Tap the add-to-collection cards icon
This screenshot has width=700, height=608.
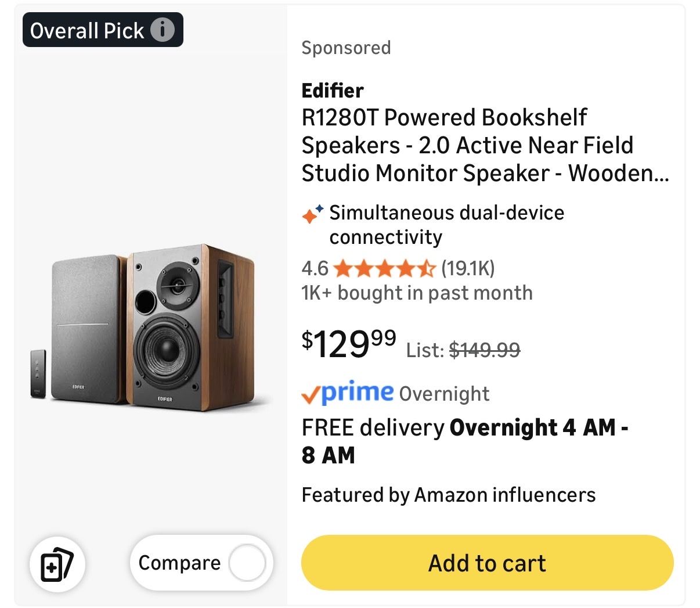(x=57, y=564)
